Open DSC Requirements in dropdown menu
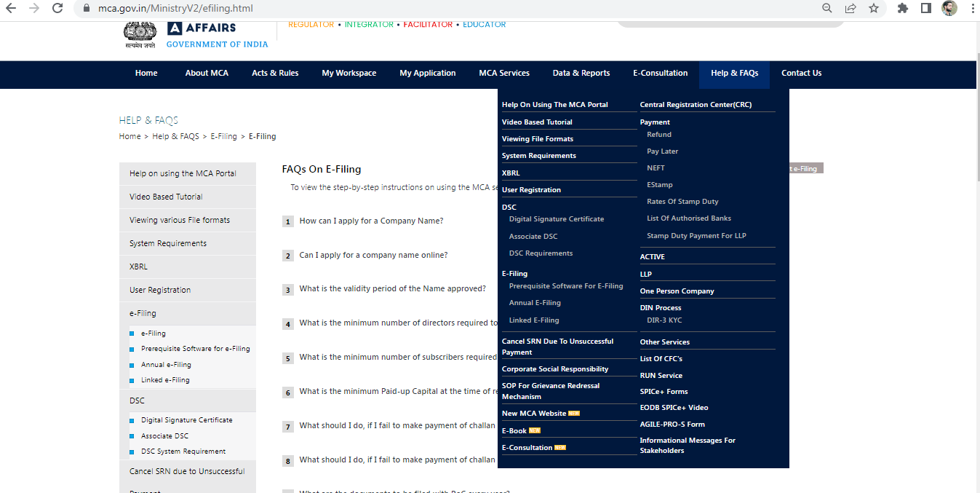The width and height of the screenshot is (980, 493). 541,253
